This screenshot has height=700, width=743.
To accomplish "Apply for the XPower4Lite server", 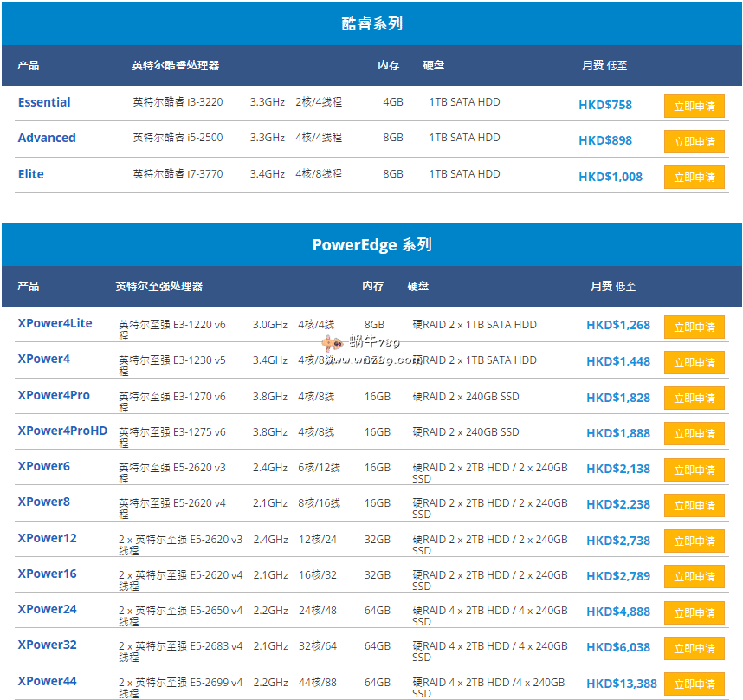I will pyautogui.click(x=694, y=327).
